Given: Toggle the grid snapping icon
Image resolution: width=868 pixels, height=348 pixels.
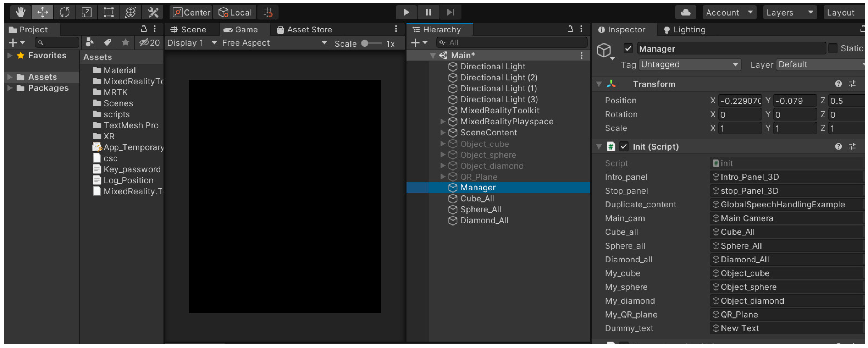Looking at the screenshot, I should pyautogui.click(x=268, y=13).
